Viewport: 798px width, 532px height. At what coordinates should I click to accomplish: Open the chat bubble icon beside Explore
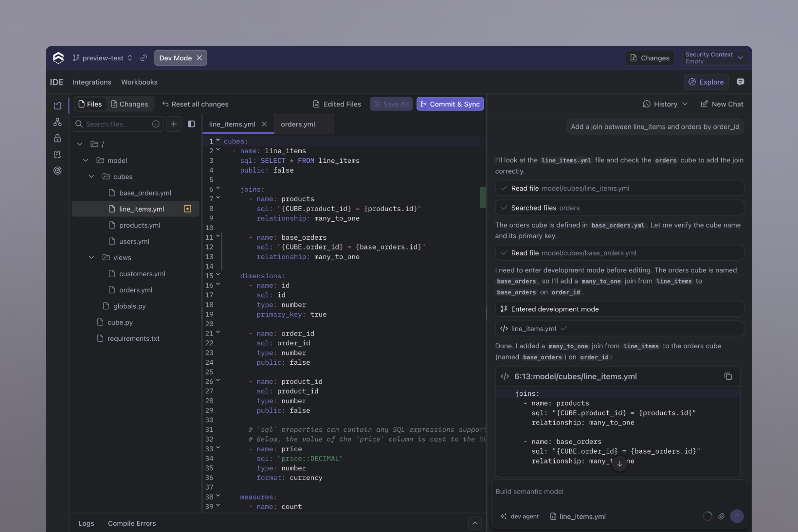pos(740,82)
